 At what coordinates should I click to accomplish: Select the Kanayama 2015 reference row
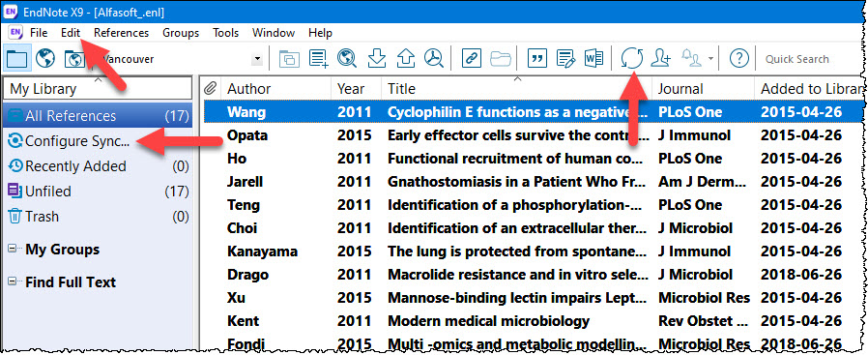coord(534,251)
